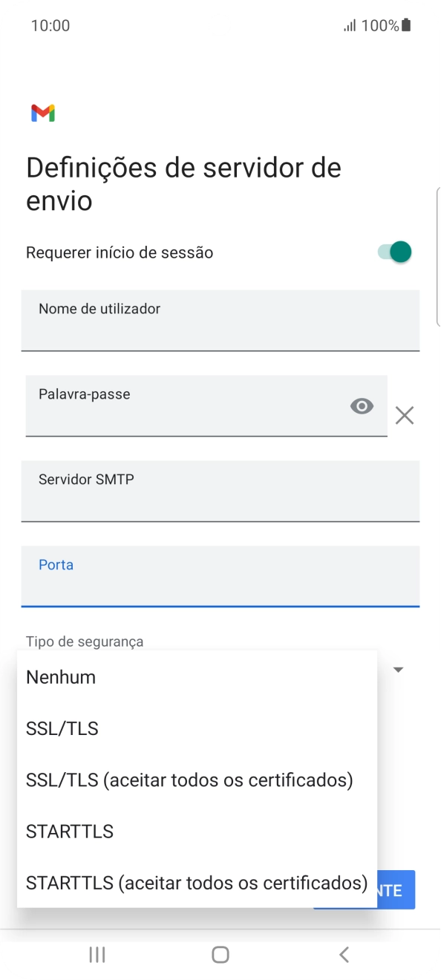Choose SSL/TLS from the security list
The width and height of the screenshot is (441, 980).
click(62, 728)
